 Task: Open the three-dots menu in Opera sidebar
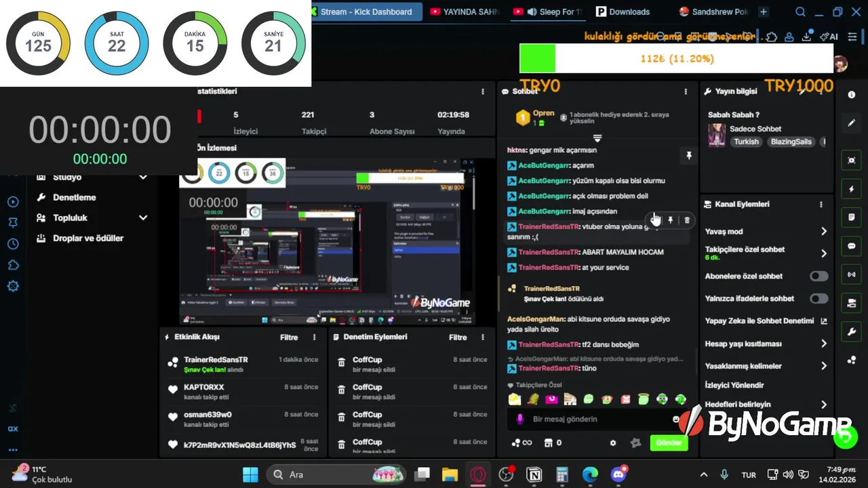pos(13,449)
